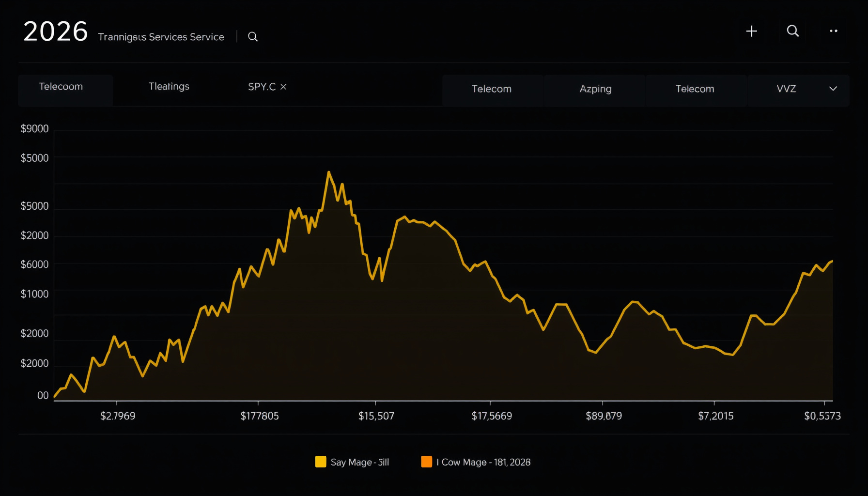Image resolution: width=868 pixels, height=496 pixels.
Task: Click the $17,5669 x-axis label
Action: click(x=492, y=416)
